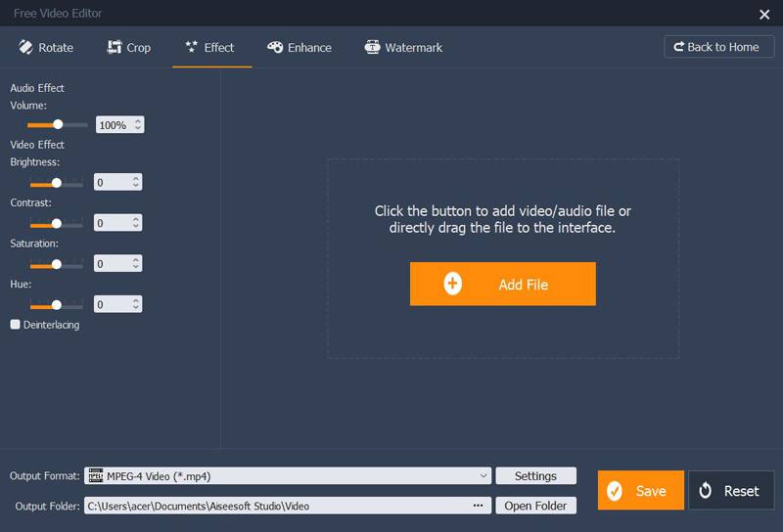Viewport: 783px width, 532px height.
Task: Open the Rotate tab label
Action: click(56, 47)
